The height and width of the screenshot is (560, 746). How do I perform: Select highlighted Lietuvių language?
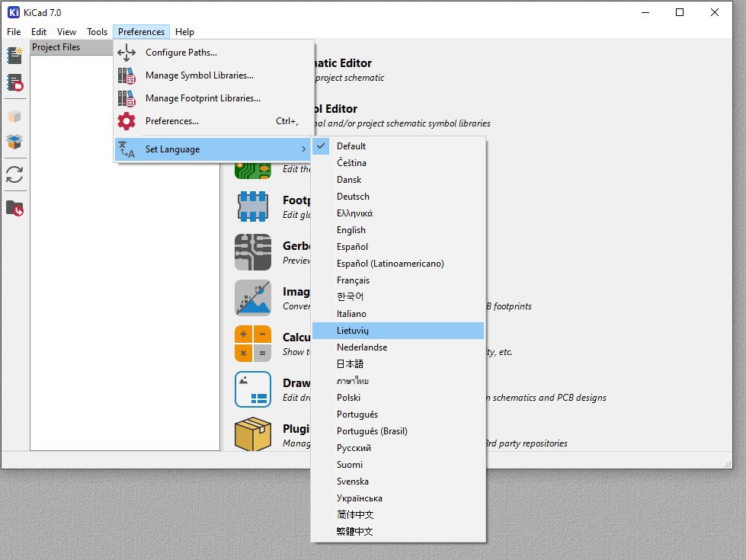399,331
